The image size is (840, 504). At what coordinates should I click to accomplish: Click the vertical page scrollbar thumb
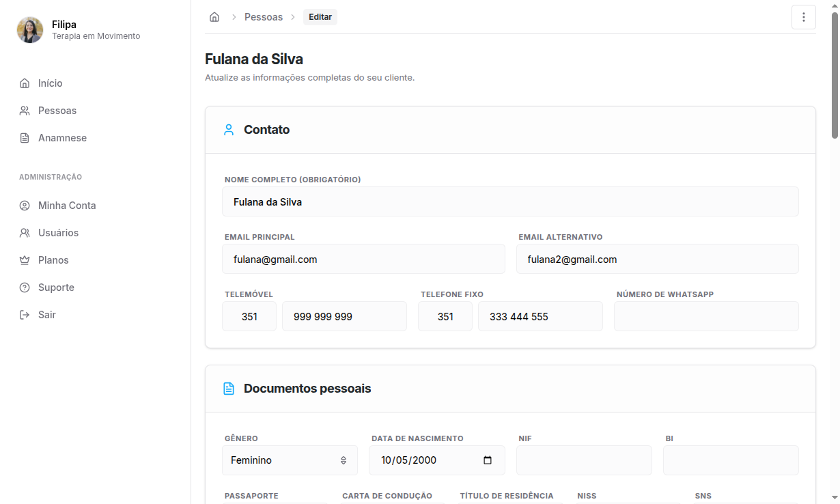click(835, 75)
